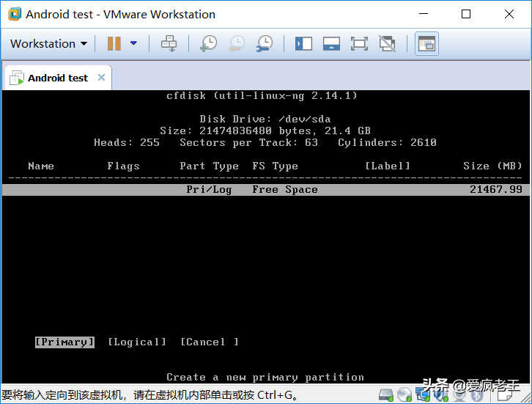Image resolution: width=532 pixels, height=404 pixels.
Task: Click the Pri/Log part type cell
Action: [x=209, y=190]
